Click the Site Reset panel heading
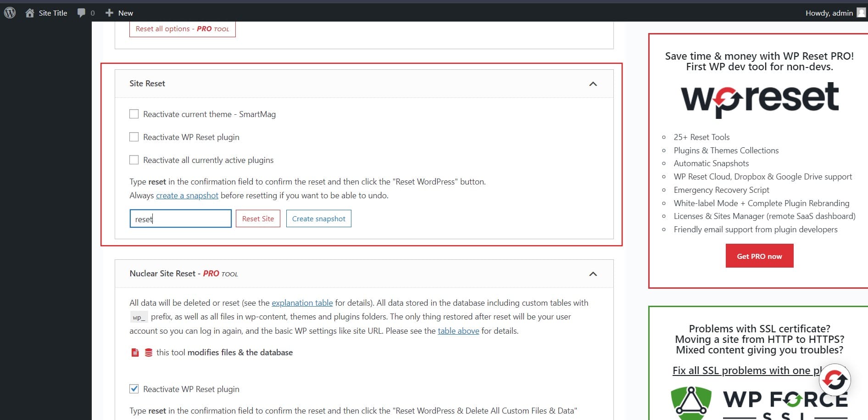The height and width of the screenshot is (420, 868). (147, 84)
